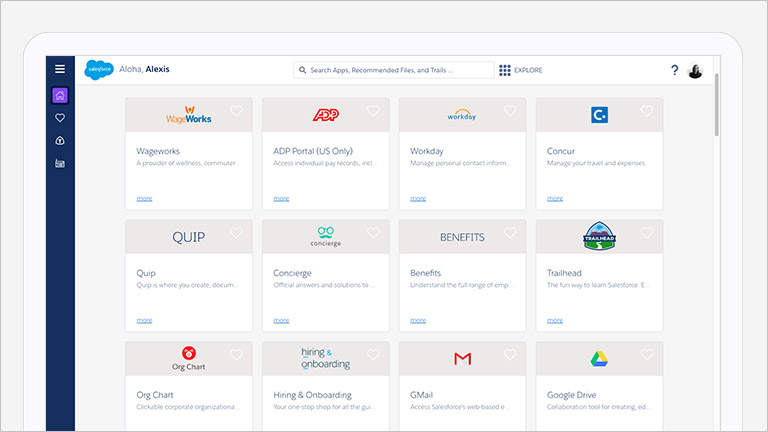This screenshot has width=768, height=432.
Task: Open the news icon in sidebar
Action: [x=60, y=163]
